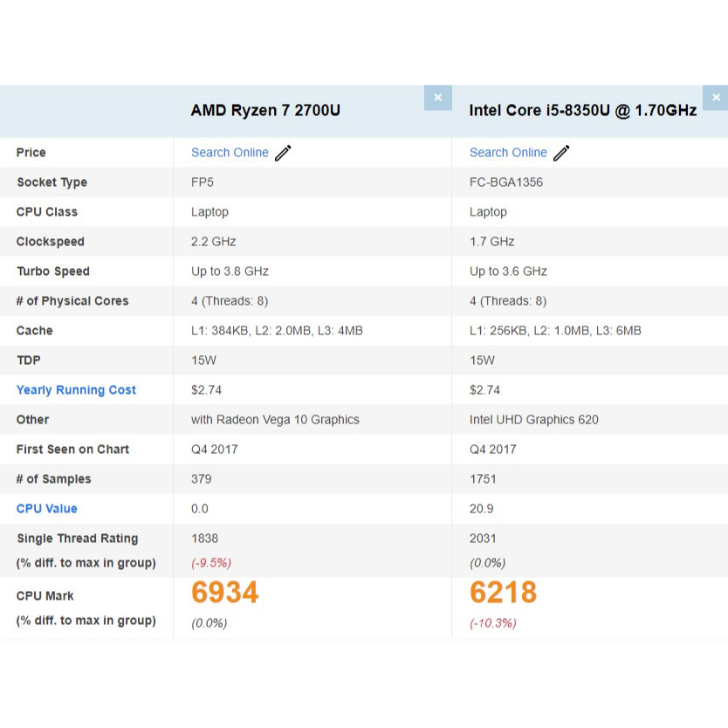Click the 1838 single thread rating
The image size is (728, 728).
click(205, 539)
